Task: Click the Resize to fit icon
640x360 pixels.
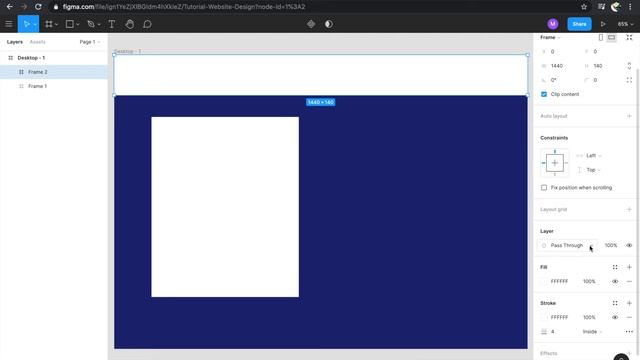Action: point(629,38)
